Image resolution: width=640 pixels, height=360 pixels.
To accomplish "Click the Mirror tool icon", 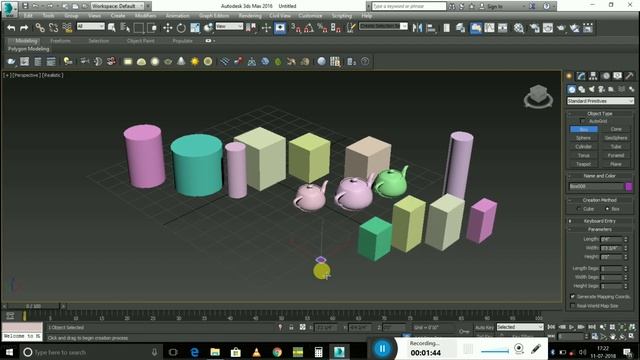I will pos(417,28).
